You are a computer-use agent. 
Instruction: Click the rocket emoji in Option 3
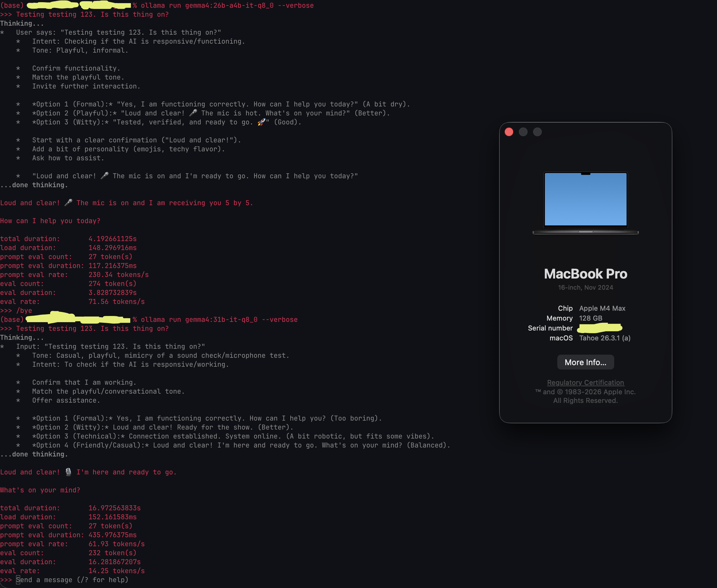coord(261,122)
